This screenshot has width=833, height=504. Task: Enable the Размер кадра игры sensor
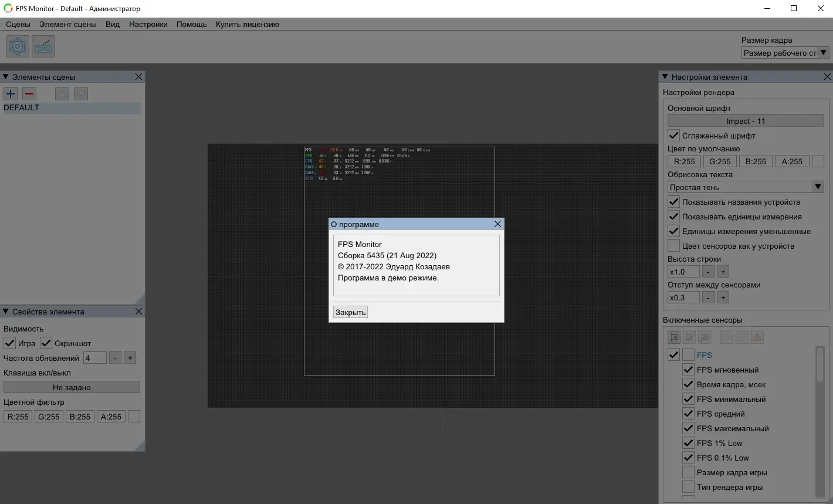click(x=688, y=472)
